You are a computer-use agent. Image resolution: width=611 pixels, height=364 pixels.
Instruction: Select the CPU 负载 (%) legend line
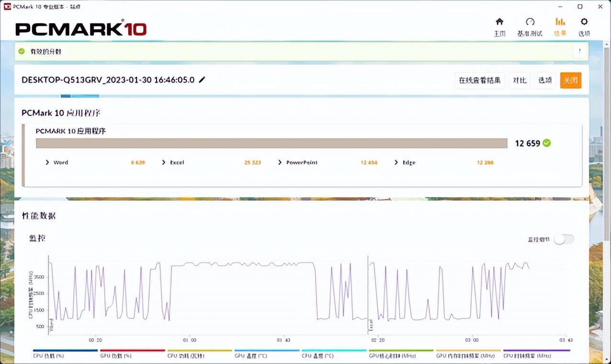tap(65, 353)
